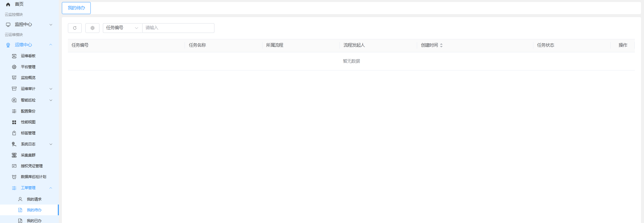Image resolution: width=644 pixels, height=223 pixels.
Task: Open 性能视图 menu item
Action: pos(28,122)
